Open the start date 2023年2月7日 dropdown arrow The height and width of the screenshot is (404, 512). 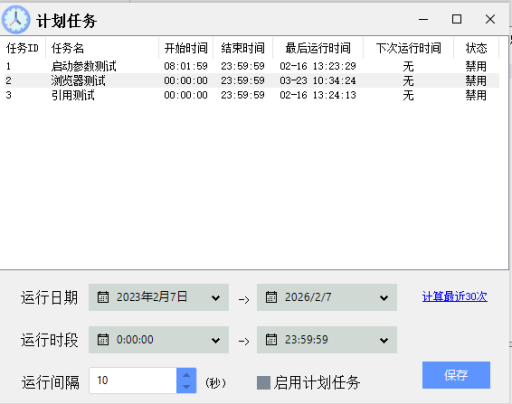[x=216, y=298]
